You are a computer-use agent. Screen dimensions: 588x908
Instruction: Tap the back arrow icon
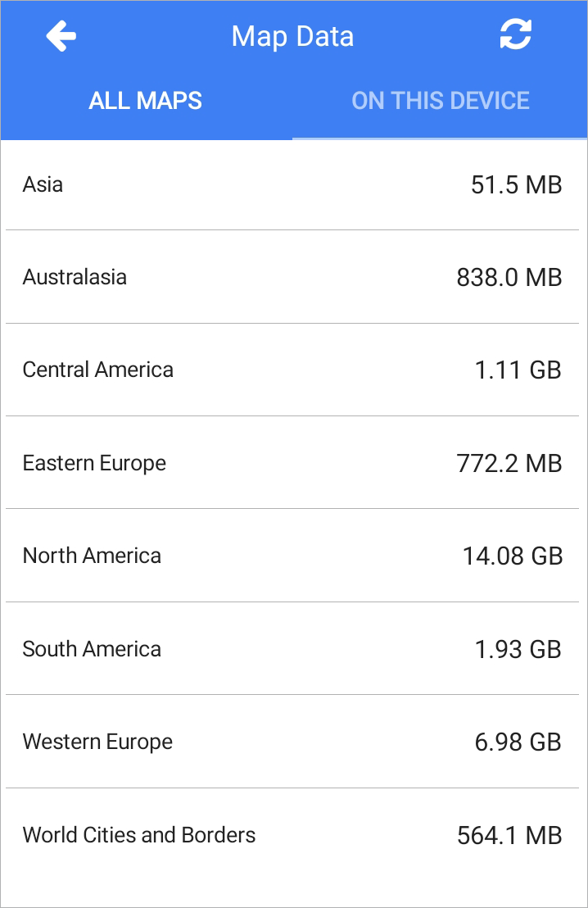coord(61,36)
